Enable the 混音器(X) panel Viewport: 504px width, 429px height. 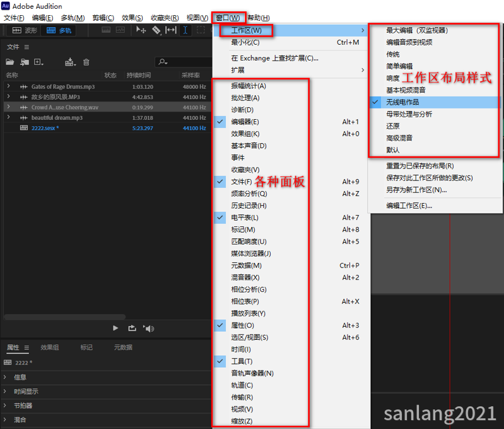point(245,278)
